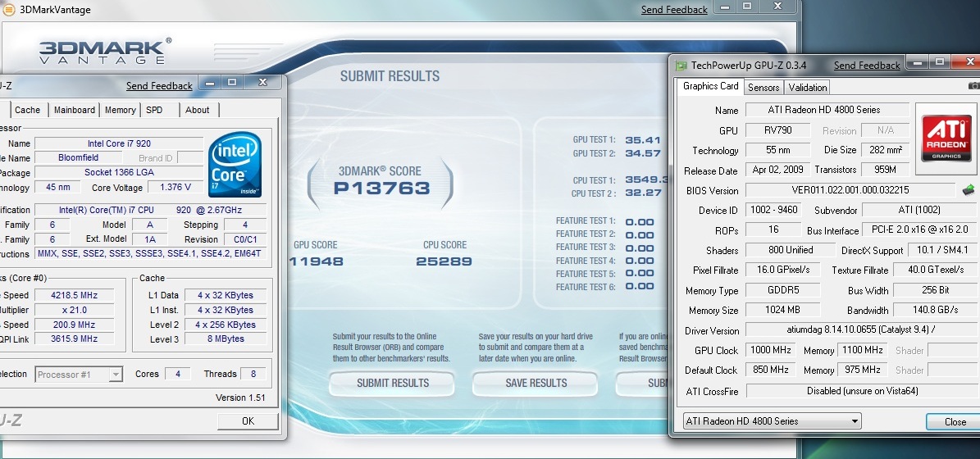Image resolution: width=980 pixels, height=459 pixels.
Task: Open the SPD tab in CPU-Z
Action: (x=154, y=110)
